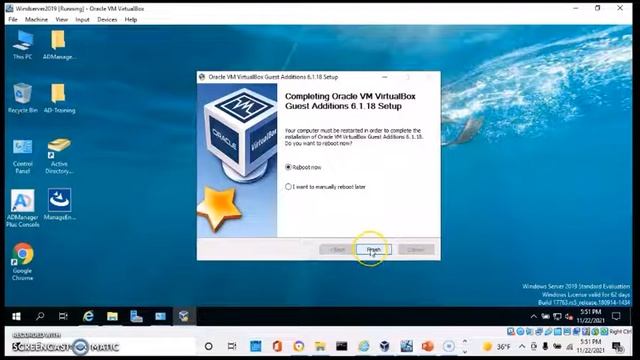Launch Internet Explorer from guest taskbar
The width and height of the screenshot is (640, 360).
(x=88, y=316)
